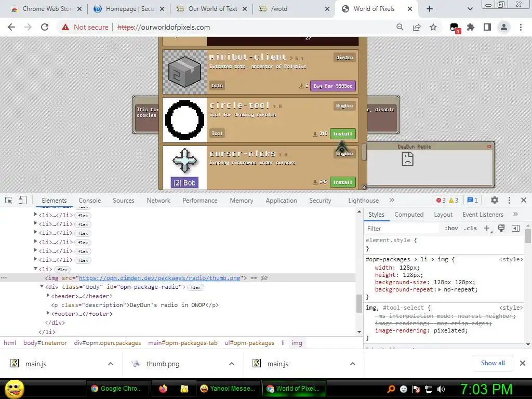The height and width of the screenshot is (399, 532).
Task: Toggle the .cls element classes button
Action: point(470,229)
